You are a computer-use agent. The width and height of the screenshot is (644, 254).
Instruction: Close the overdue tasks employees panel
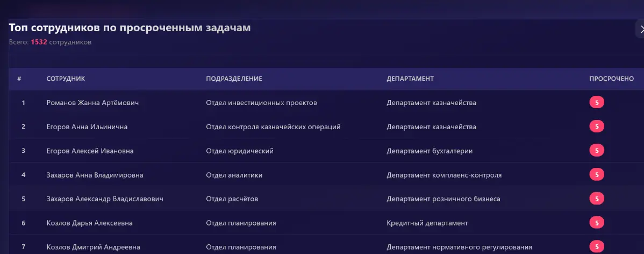(641, 29)
